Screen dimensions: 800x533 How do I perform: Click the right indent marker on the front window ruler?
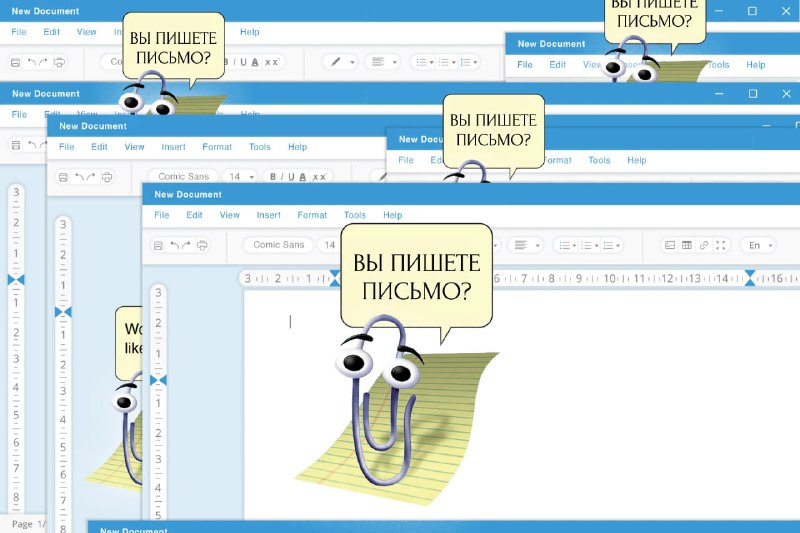coord(749,278)
